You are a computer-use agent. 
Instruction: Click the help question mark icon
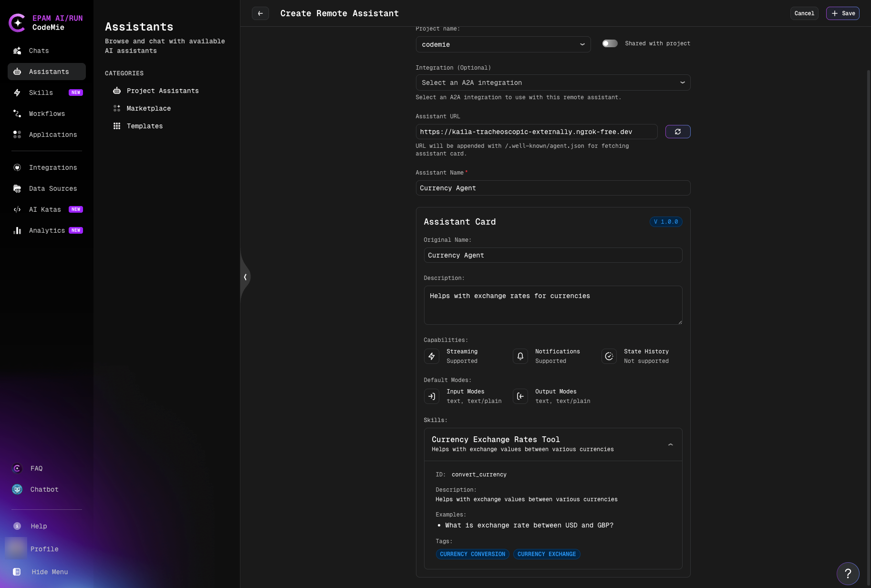coord(848,573)
